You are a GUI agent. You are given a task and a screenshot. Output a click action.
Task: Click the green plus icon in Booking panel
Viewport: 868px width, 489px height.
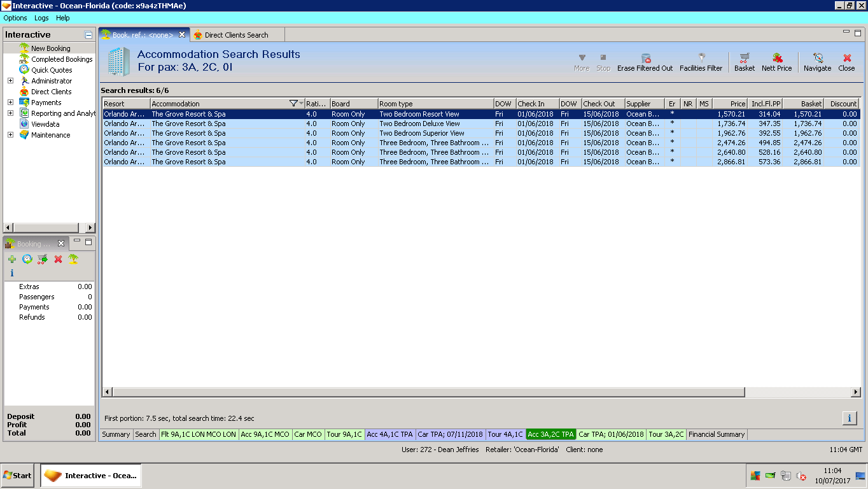tap(12, 259)
